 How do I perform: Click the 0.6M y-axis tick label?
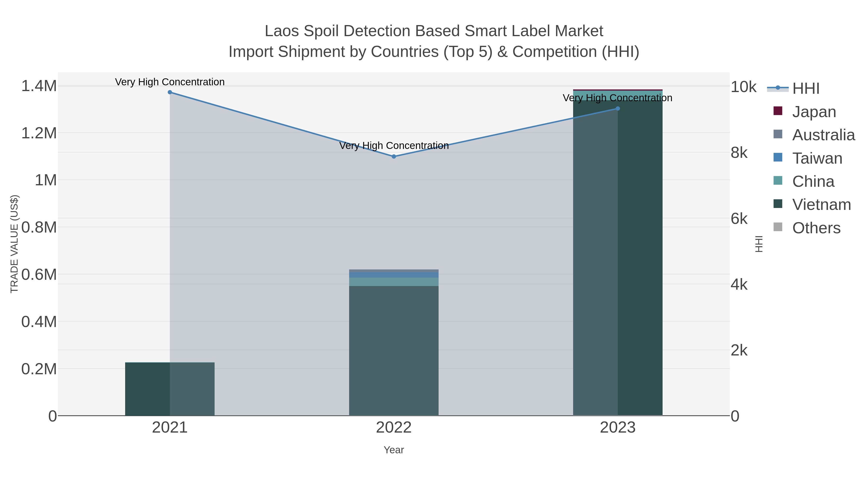(x=39, y=274)
